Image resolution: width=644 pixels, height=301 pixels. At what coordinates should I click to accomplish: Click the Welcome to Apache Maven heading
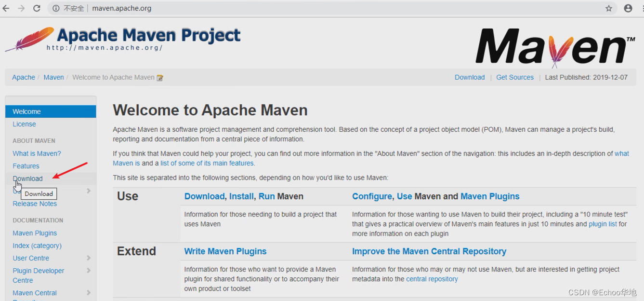pos(210,110)
